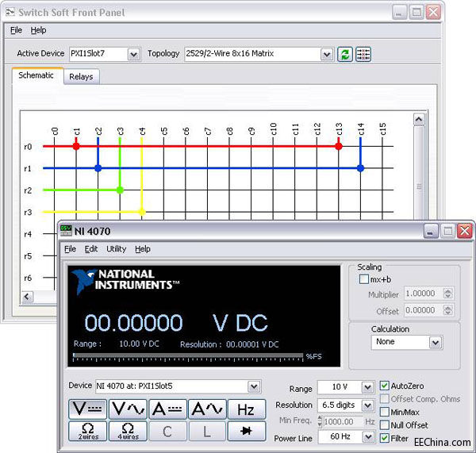Enable the mx+b scaling checkbox
476x453 pixels.
pos(363,279)
